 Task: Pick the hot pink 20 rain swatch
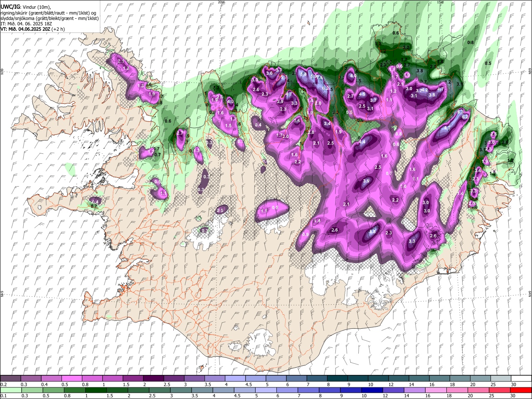(x=478, y=390)
